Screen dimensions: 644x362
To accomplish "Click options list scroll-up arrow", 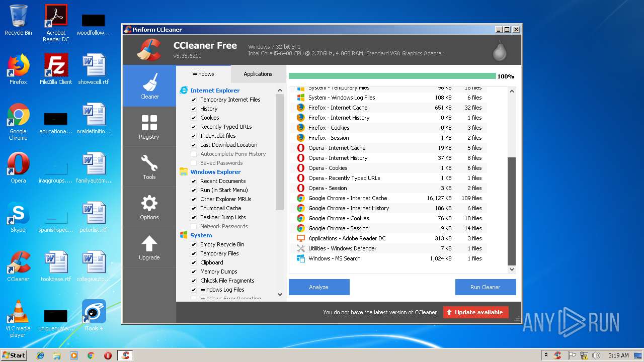I will [x=280, y=90].
